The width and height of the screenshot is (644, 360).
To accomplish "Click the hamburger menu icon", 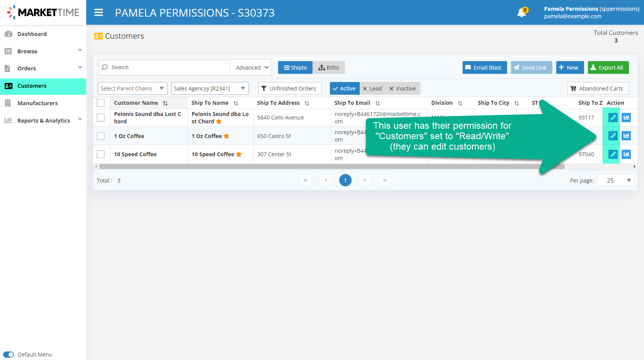I will [99, 13].
